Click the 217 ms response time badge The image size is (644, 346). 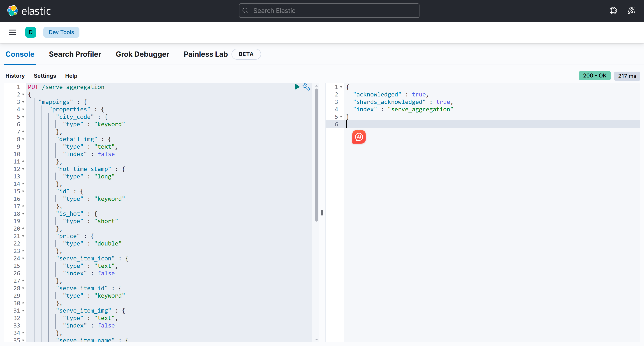(627, 76)
